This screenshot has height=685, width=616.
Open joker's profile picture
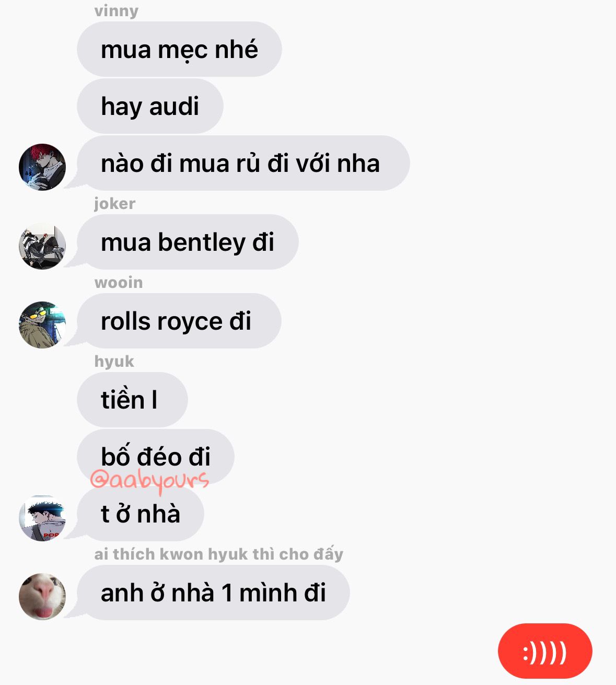pos(42,246)
